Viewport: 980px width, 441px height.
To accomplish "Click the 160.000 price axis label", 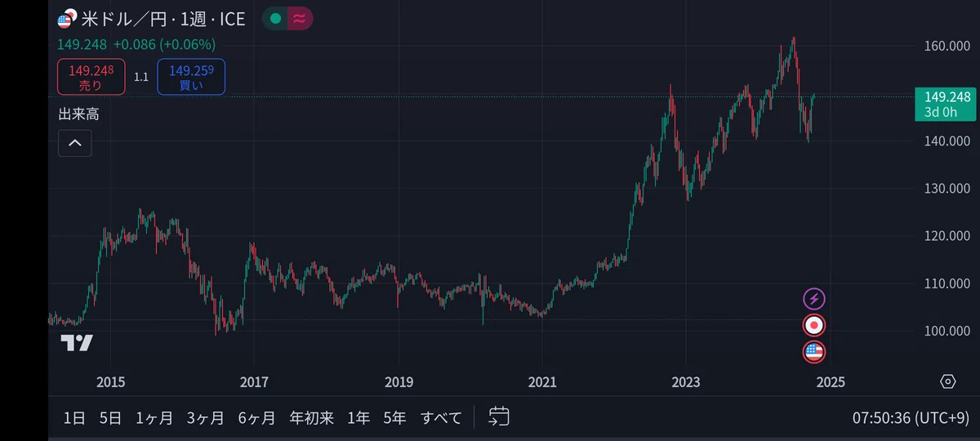I will click(x=947, y=47).
